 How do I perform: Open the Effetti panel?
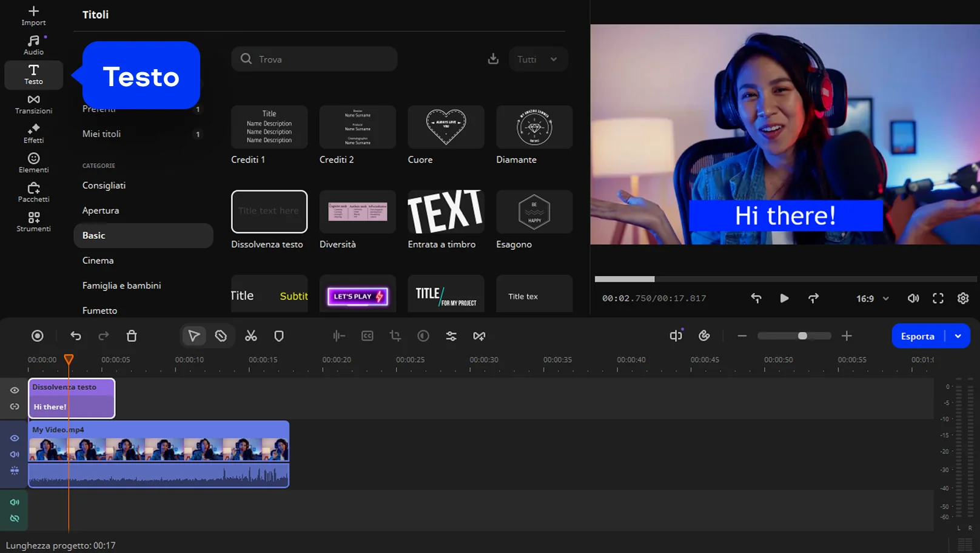(33, 133)
